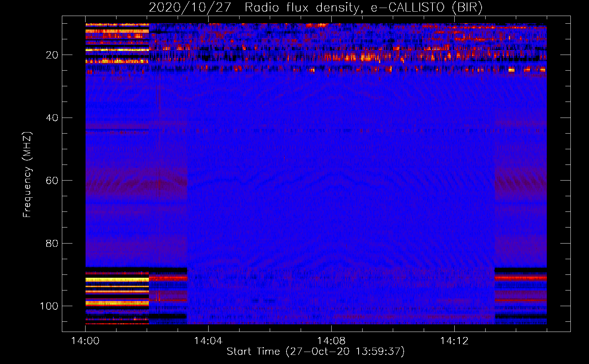589x364 pixels.
Task: Click the '60' frequency tick label
Action: coord(52,181)
